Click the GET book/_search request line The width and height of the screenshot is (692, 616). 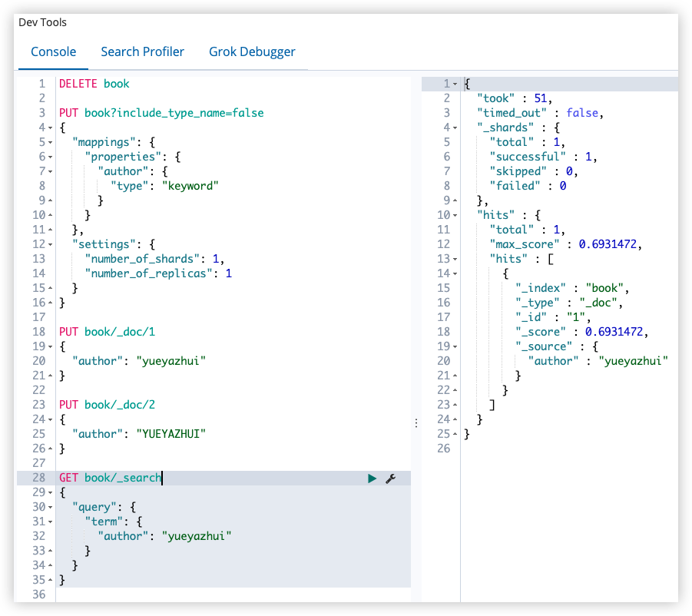coord(111,478)
